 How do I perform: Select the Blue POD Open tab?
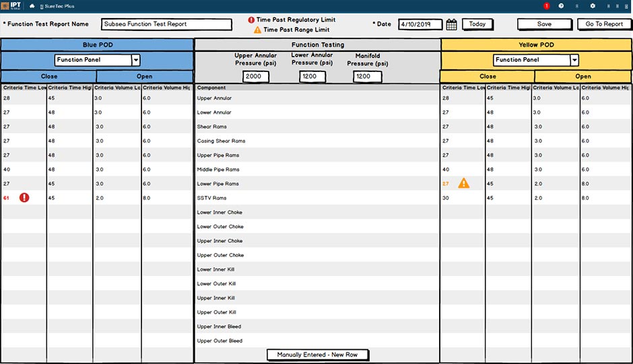[145, 77]
